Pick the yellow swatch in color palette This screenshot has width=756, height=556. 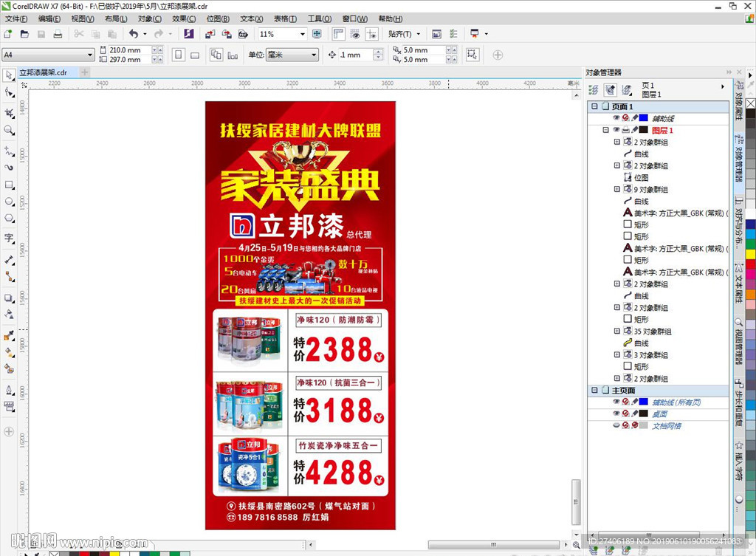pos(751,254)
